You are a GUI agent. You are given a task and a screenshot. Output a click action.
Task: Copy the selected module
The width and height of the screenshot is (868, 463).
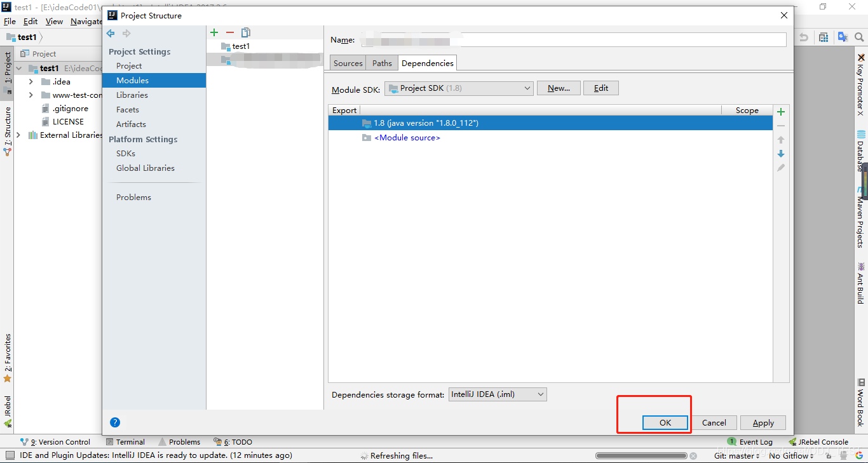coord(246,32)
